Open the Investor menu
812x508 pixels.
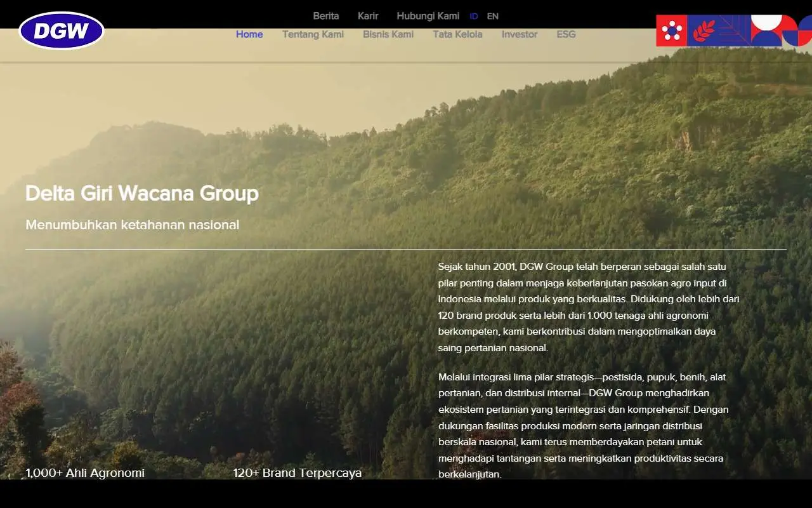pyautogui.click(x=520, y=34)
